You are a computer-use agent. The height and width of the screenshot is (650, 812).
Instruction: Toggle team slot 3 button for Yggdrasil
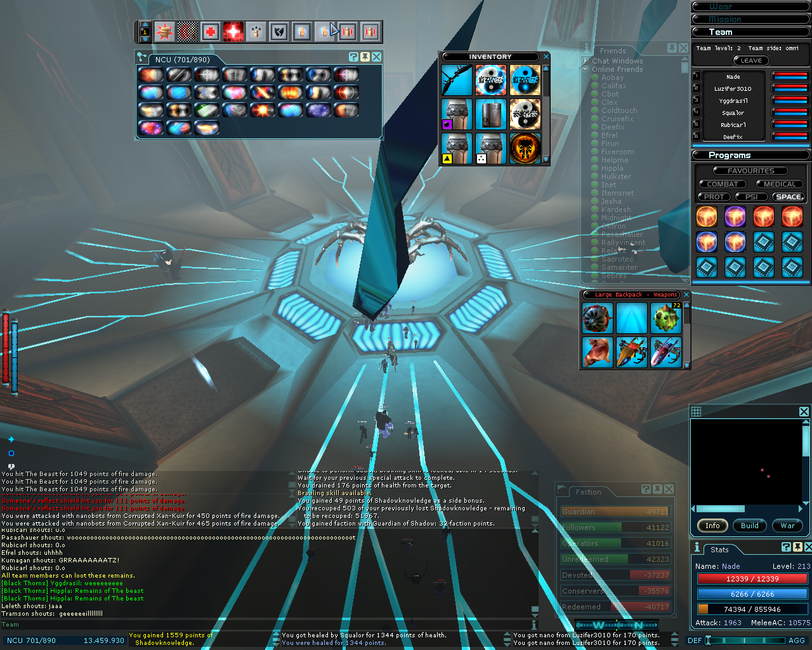click(x=697, y=100)
